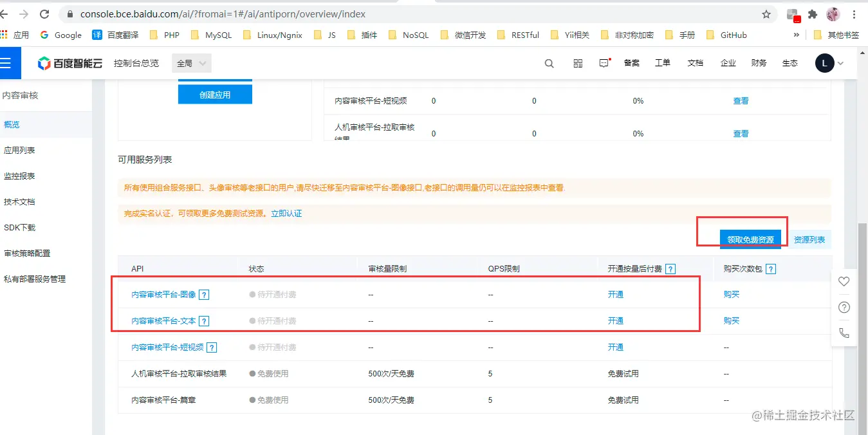The image size is (868, 435).
Task: Click help icon beside 开通按量后付费 header
Action: [670, 269]
